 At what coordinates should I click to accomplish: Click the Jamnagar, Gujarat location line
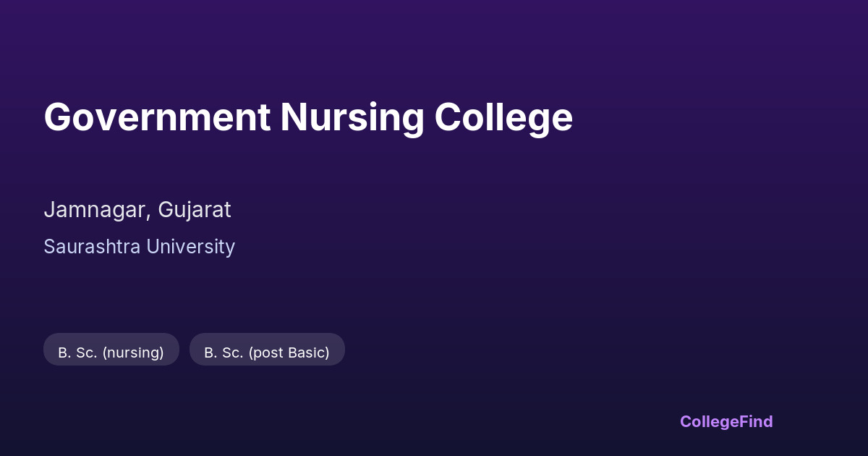pyautogui.click(x=137, y=210)
